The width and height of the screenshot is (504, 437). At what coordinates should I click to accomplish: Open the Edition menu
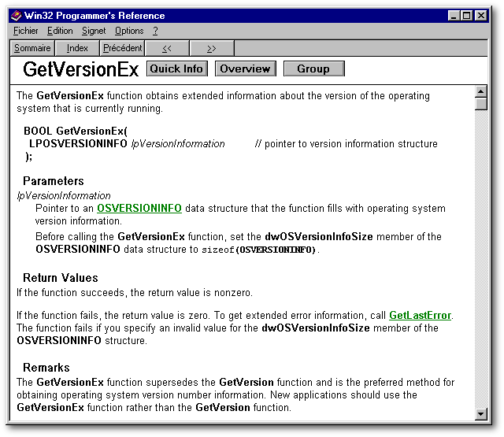pos(60,31)
